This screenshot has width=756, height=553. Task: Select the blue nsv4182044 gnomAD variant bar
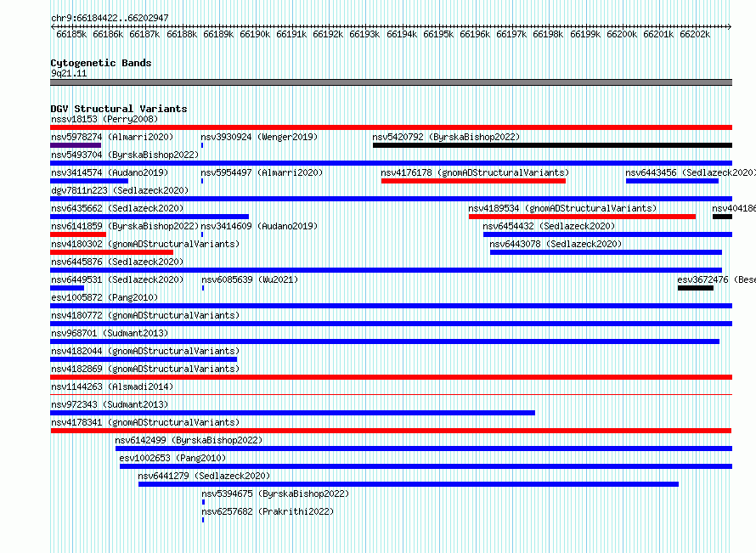point(144,359)
